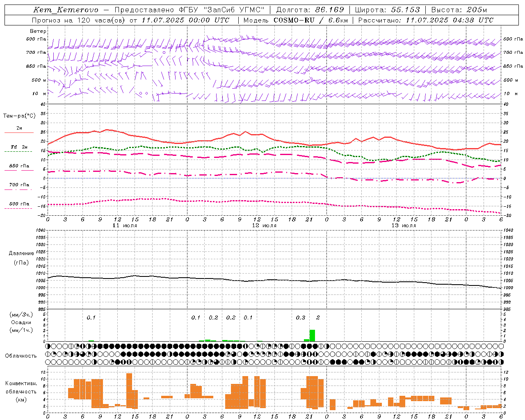This screenshot has height=420, width=525.
Task: Select the 'Предоставлено ФГБУ ЗапСиб УГМС' provider text
Action: tap(190, 10)
